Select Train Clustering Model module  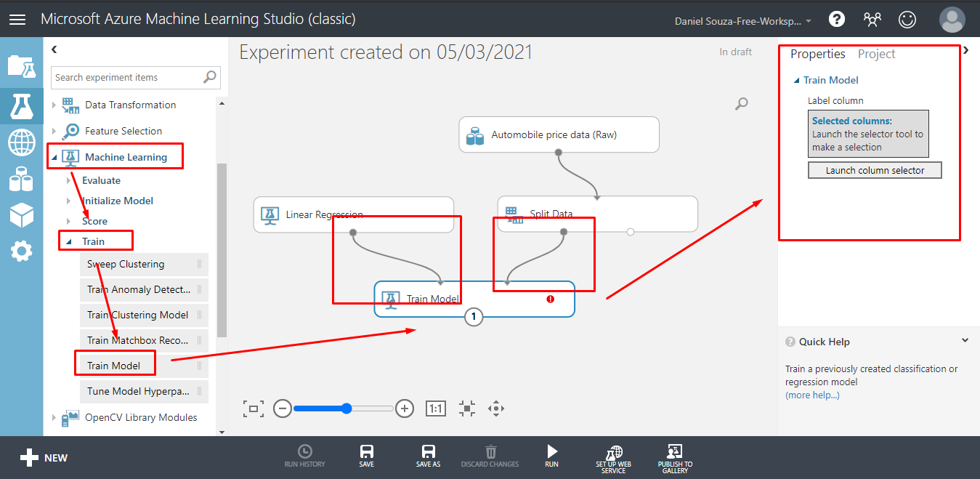pos(144,315)
